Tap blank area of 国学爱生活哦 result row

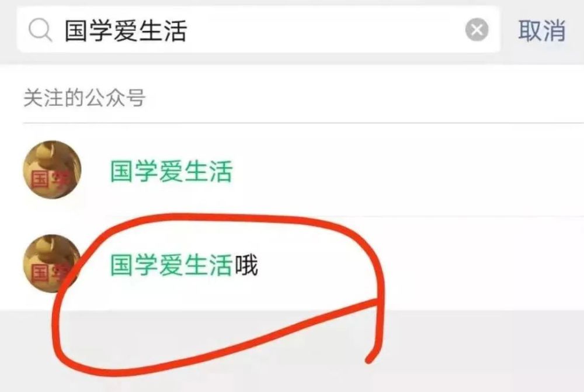pyautogui.click(x=481, y=264)
